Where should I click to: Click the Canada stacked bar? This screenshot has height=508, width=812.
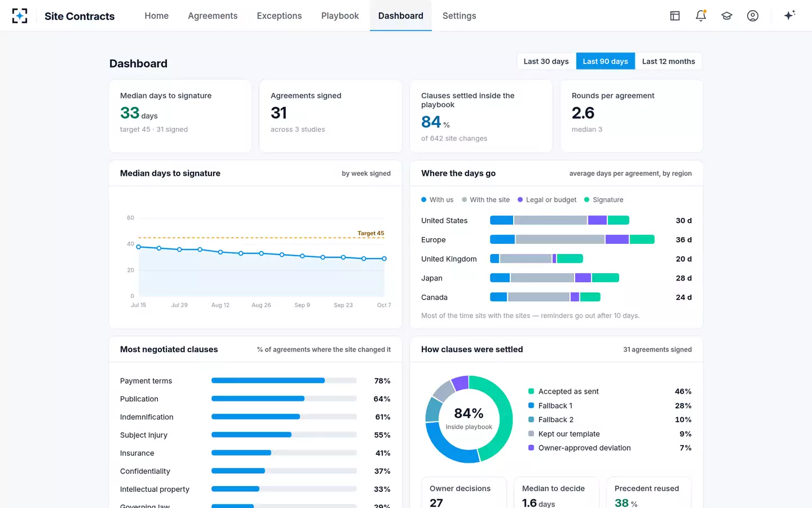coord(545,297)
